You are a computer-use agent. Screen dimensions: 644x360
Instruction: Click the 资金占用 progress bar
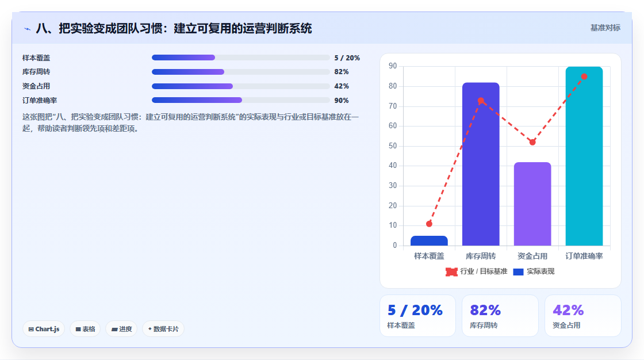coord(241,86)
